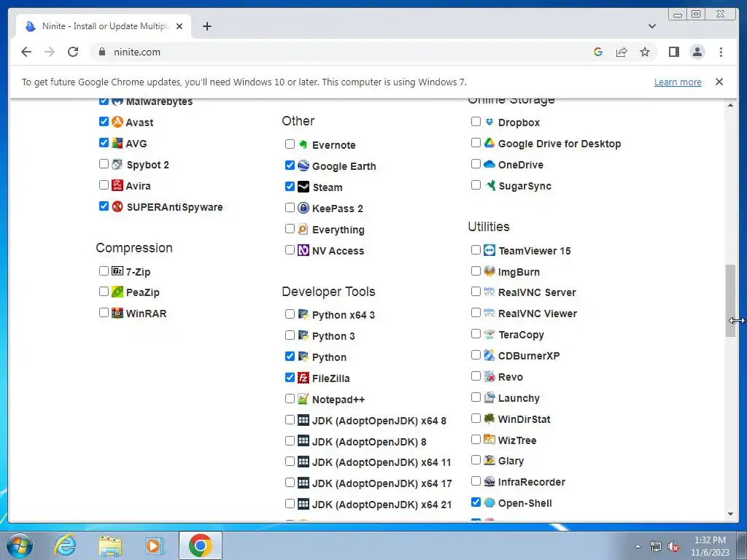The image size is (747, 560).
Task: Dismiss the Windows 7 update notice
Action: [x=719, y=82]
